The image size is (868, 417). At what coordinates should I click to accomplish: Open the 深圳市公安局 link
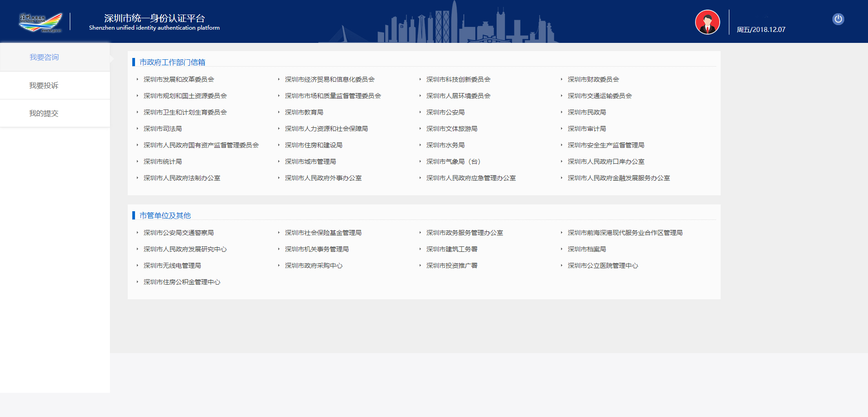pyautogui.click(x=445, y=112)
